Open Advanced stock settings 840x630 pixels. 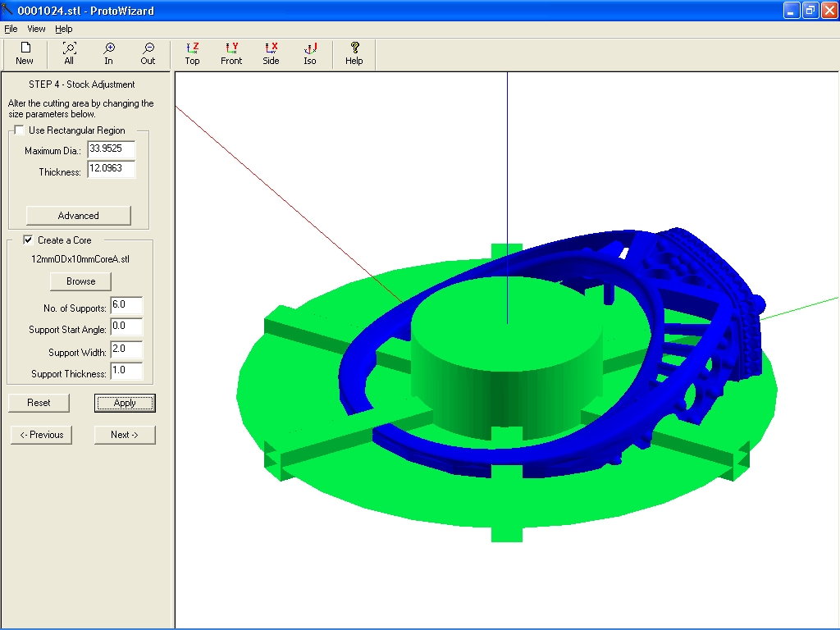[x=78, y=216]
